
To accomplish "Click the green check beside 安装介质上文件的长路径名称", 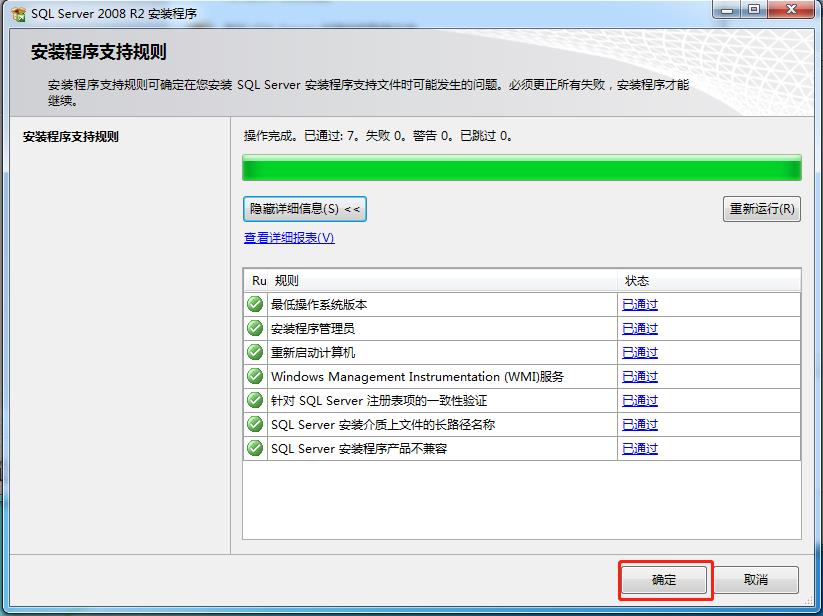I will click(254, 424).
